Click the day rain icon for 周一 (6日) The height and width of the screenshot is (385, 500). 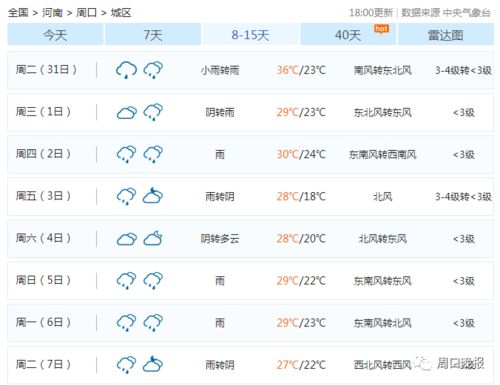[x=126, y=323]
